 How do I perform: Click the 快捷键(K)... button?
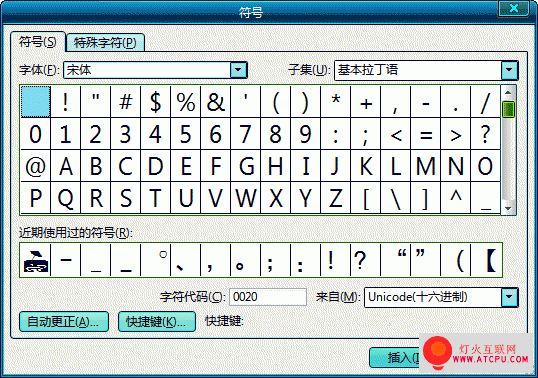tap(157, 322)
